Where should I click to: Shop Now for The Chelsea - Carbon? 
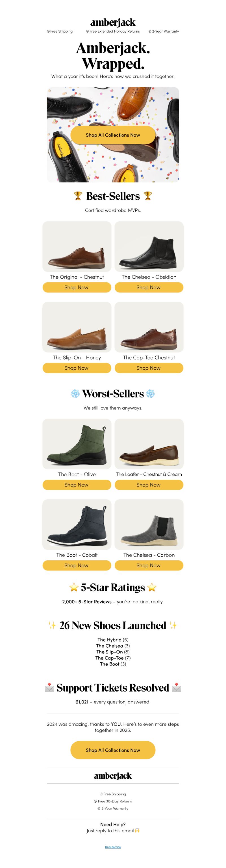point(149,565)
